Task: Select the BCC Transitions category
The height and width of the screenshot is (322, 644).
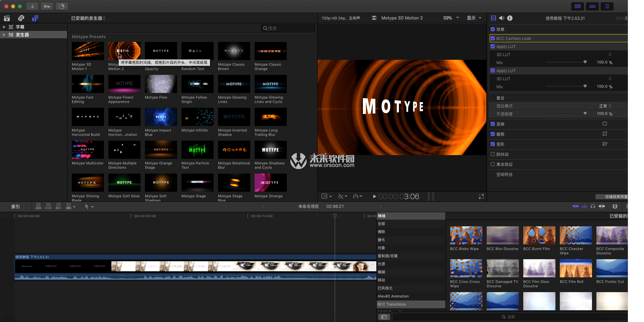Action: click(411, 304)
